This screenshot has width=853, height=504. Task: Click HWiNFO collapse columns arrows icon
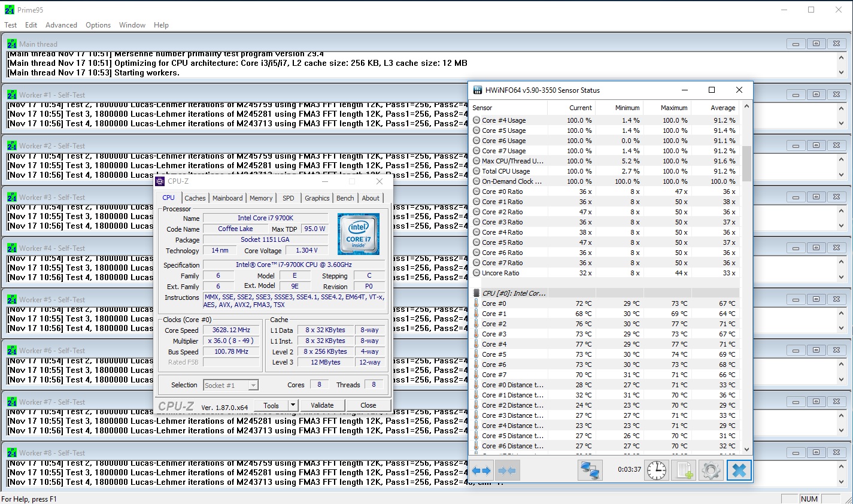[x=507, y=470]
